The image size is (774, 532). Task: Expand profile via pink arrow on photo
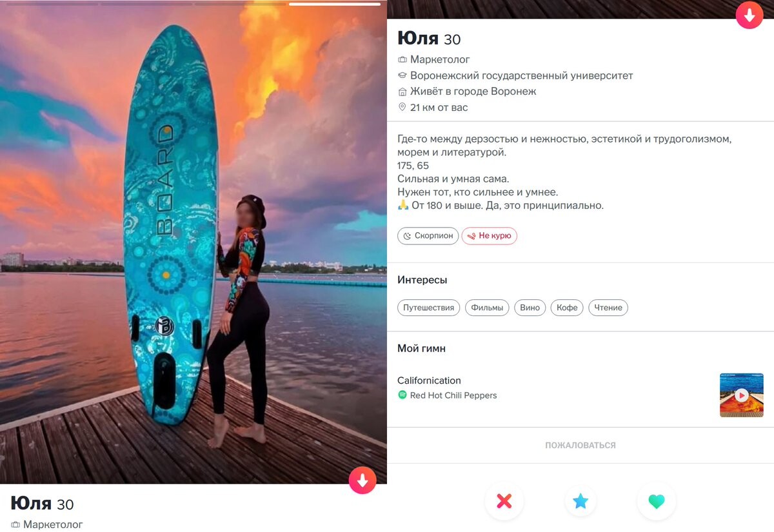[x=362, y=480]
